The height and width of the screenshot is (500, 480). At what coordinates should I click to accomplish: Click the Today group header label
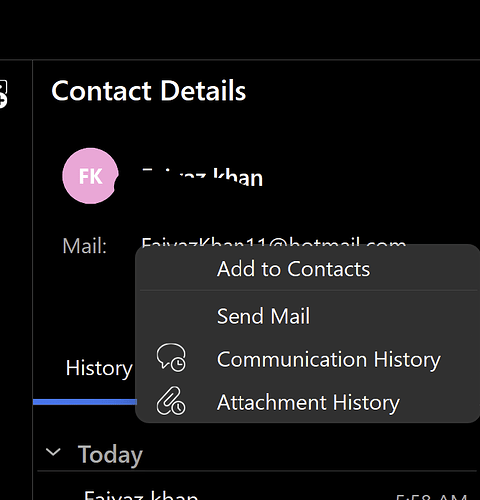point(110,454)
